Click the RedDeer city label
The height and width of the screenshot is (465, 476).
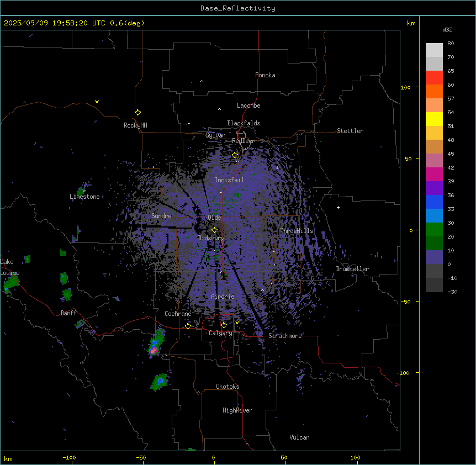(x=244, y=141)
